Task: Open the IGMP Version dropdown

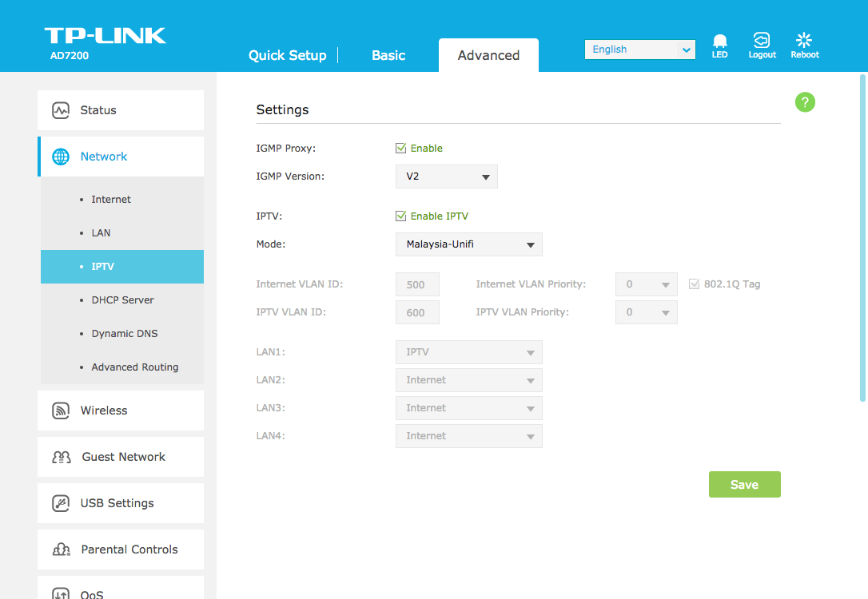Action: pos(446,177)
